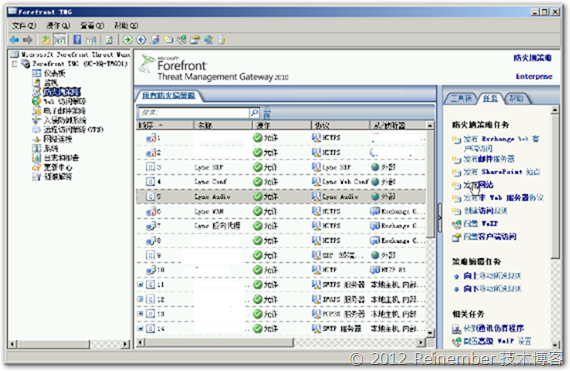Click the 发布网站 task link
The width and height of the screenshot is (570, 371).
pos(478,185)
